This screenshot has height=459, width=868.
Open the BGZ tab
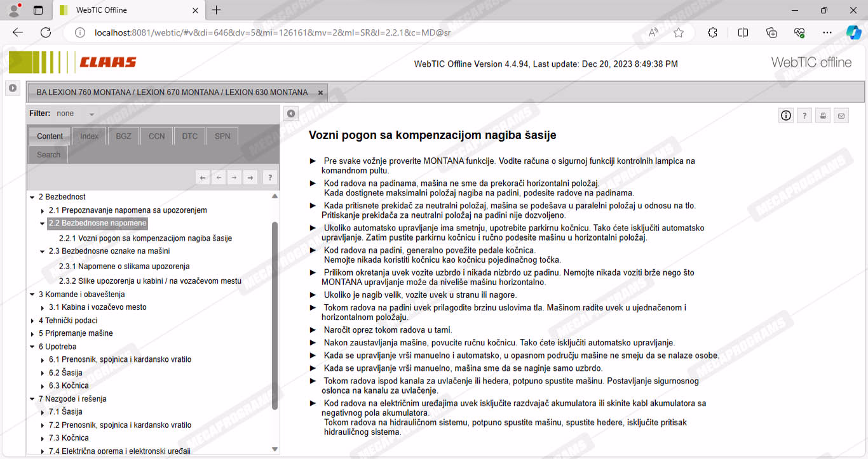point(123,136)
